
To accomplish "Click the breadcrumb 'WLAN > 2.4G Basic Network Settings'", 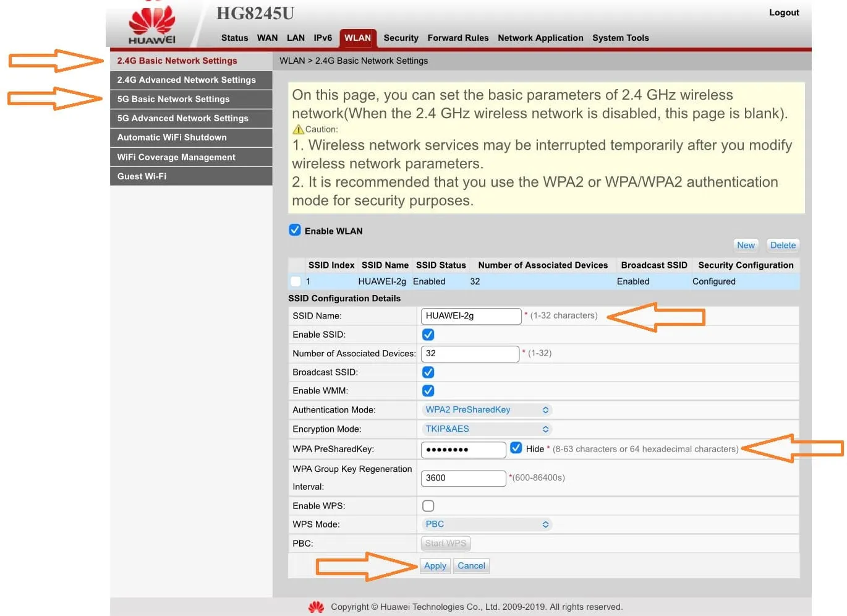I will 354,61.
